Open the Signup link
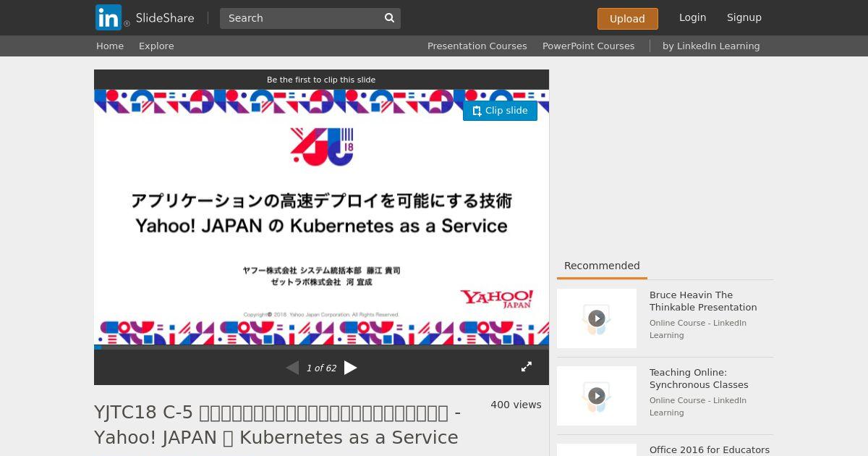 744,17
